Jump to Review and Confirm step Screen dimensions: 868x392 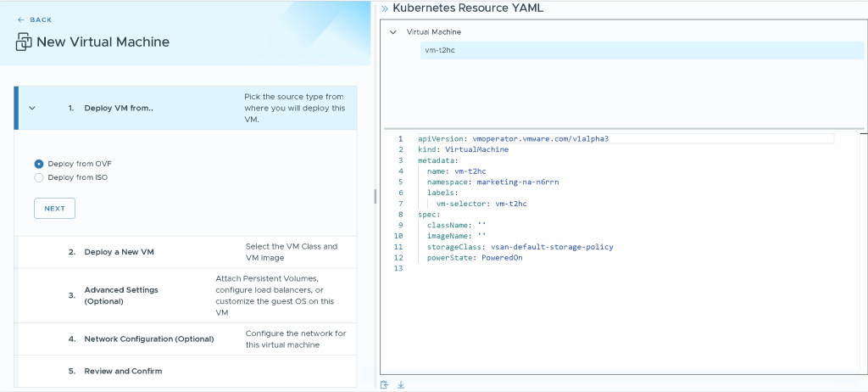pyautogui.click(x=123, y=371)
